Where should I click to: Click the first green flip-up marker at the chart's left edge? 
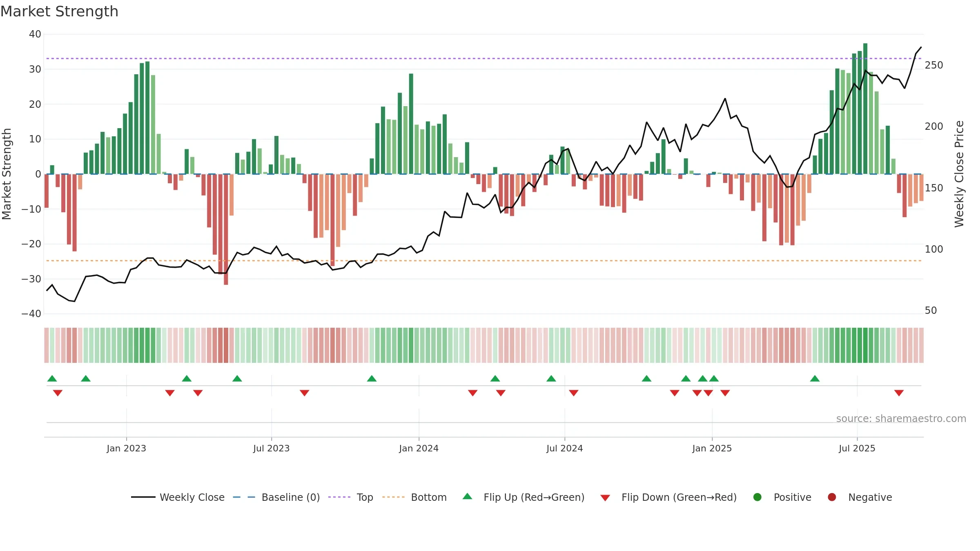[52, 378]
